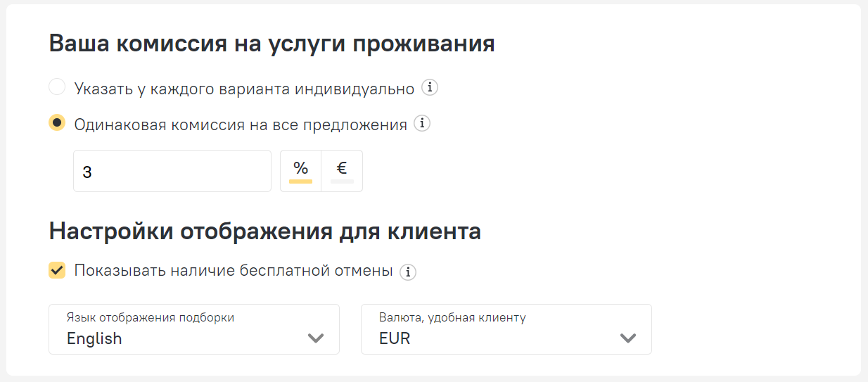Click the chevron arrow in the EUR dropdown
This screenshot has width=868, height=382.
click(x=627, y=338)
